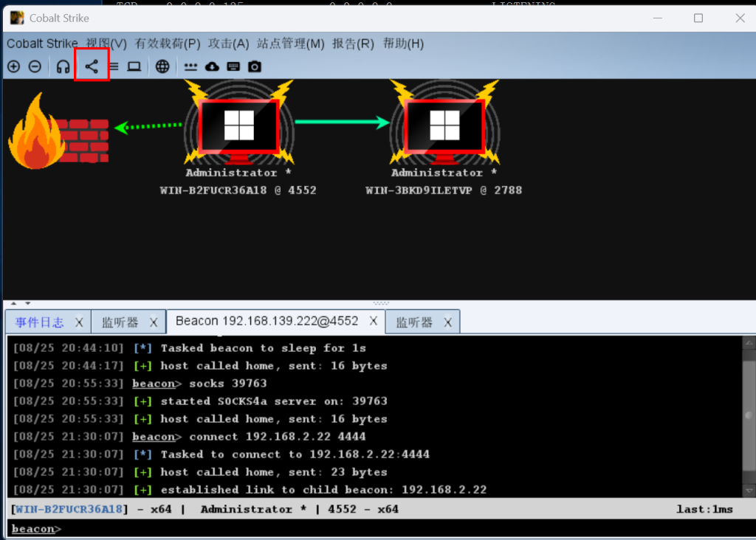756x540 pixels.
Task: Close the 监听器 tab beside 事件日志
Action: [x=154, y=322]
